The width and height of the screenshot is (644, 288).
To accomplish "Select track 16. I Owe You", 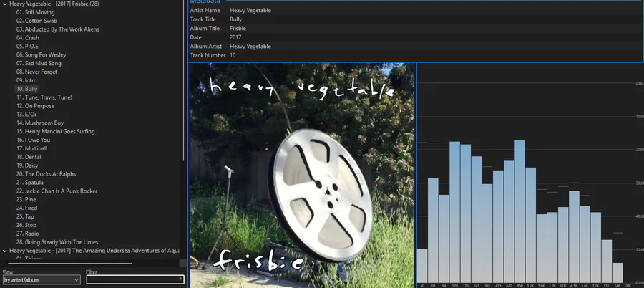I will pyautogui.click(x=33, y=140).
